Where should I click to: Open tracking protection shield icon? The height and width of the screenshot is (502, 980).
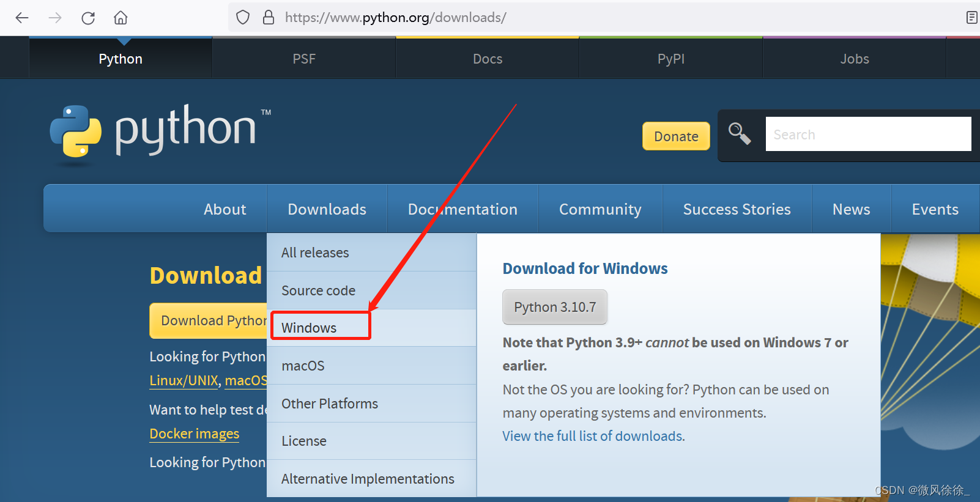[243, 17]
